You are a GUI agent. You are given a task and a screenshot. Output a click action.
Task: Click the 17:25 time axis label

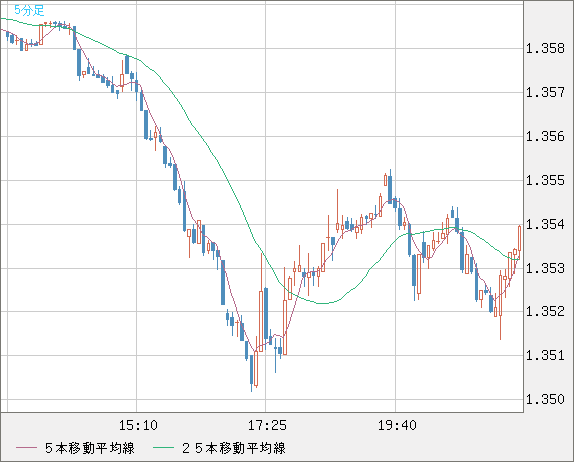(267, 425)
